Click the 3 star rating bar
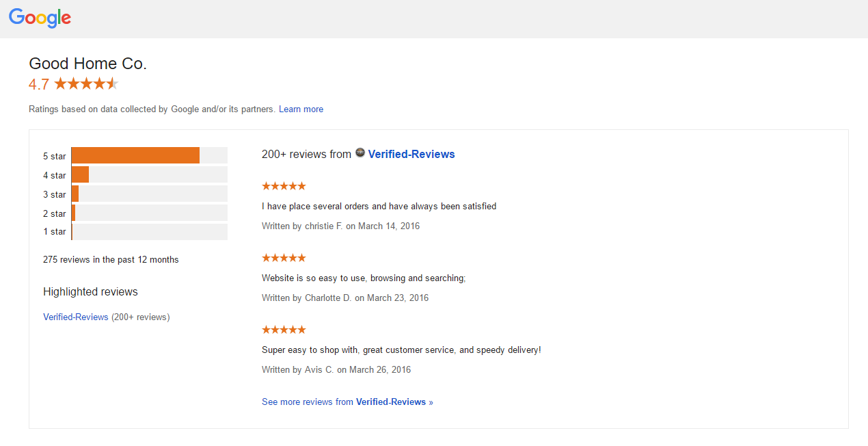 (x=149, y=194)
